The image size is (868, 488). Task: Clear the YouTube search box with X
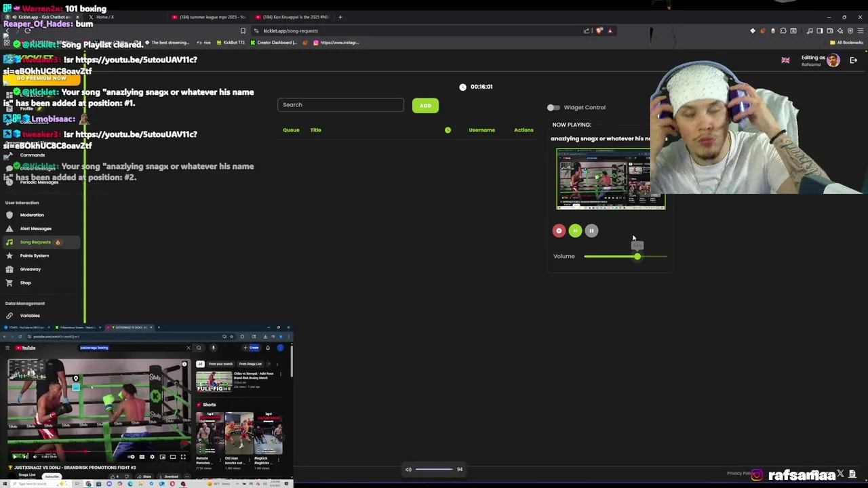coord(189,348)
